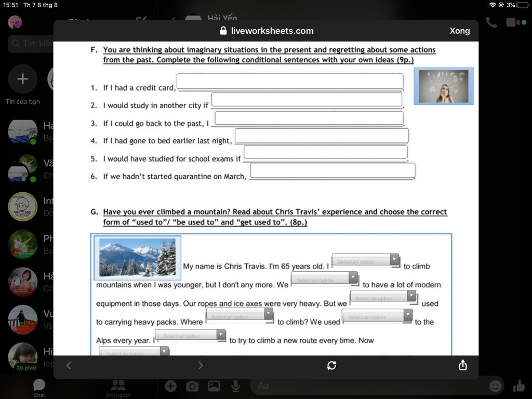The width and height of the screenshot is (532, 399).
Task: Open the partially visible dropdown after 'Now'
Action: (134, 351)
